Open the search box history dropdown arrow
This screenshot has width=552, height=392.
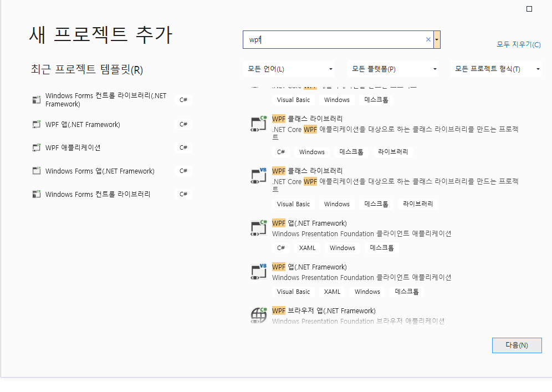437,39
